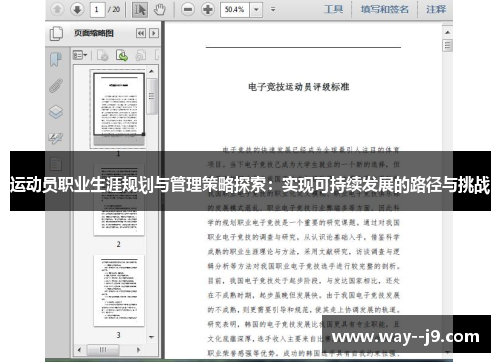Expand the toolbar overflow arrow
This screenshot has height=362, width=500.
click(273, 9)
